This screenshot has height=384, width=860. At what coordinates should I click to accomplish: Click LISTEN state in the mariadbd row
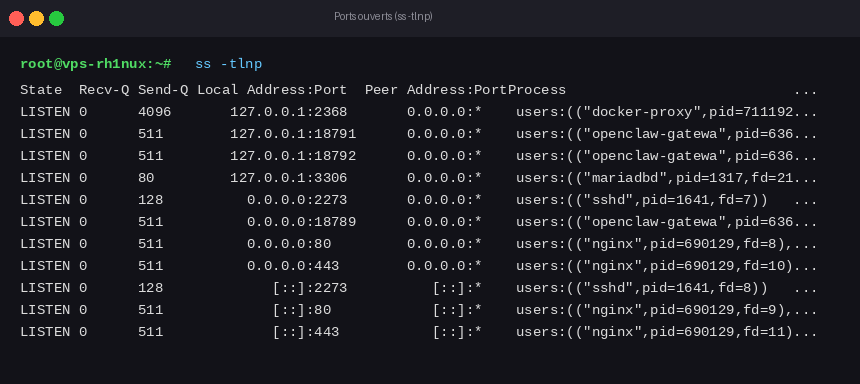point(46,178)
